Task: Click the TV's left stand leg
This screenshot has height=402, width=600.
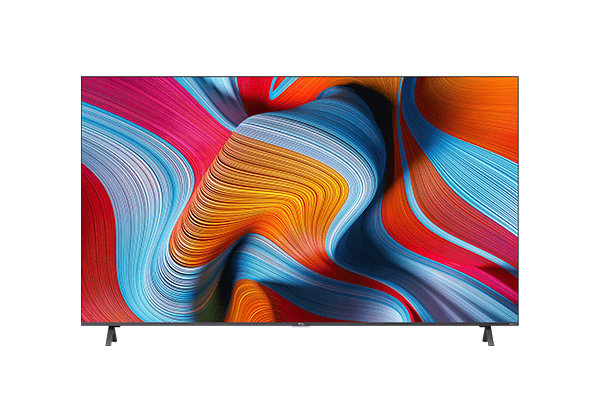Action: tap(111, 335)
